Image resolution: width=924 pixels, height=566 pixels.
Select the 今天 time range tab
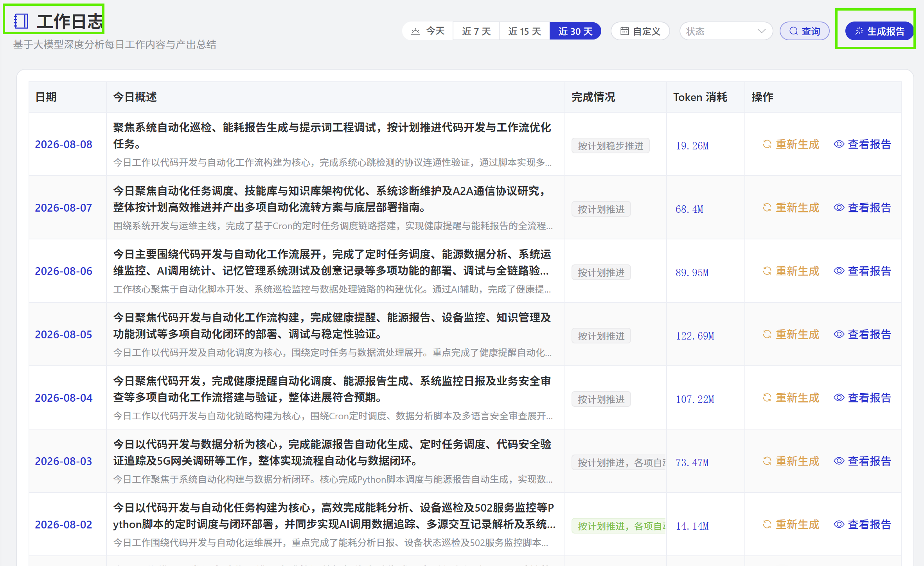428,31
